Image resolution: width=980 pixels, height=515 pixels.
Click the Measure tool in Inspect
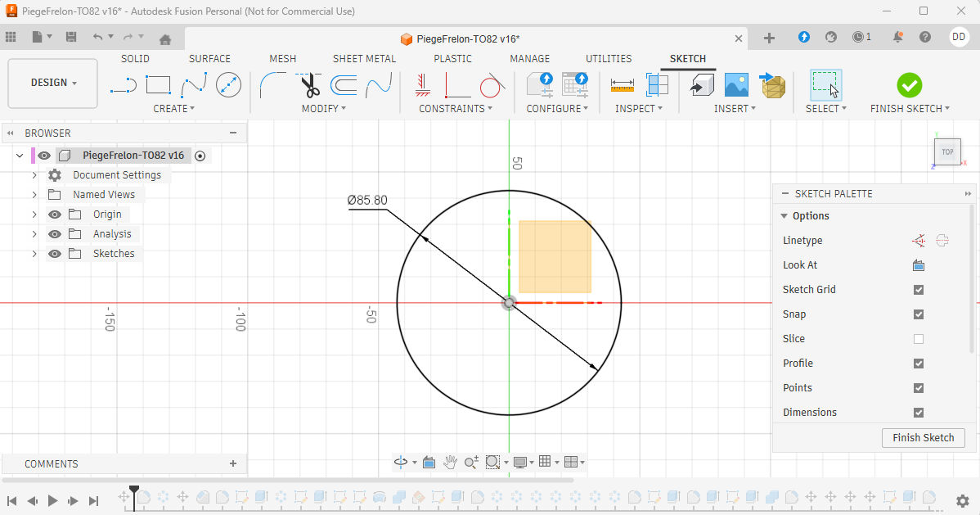pos(623,84)
